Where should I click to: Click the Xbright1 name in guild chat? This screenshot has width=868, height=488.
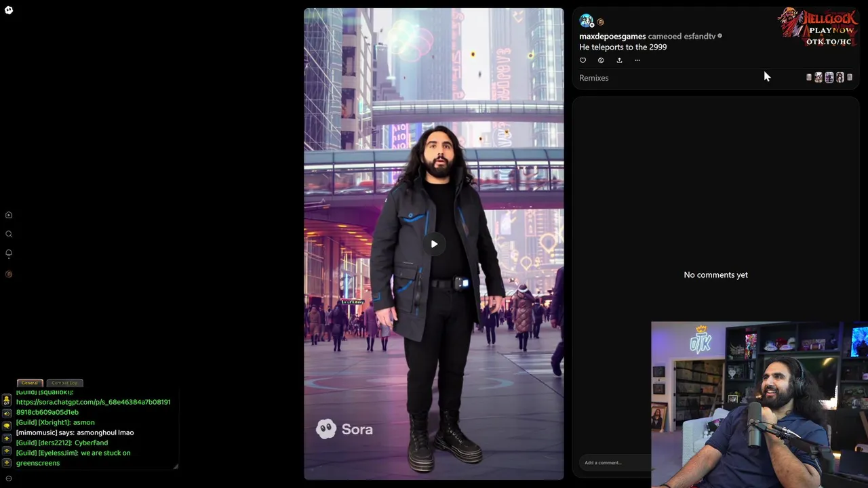click(x=54, y=422)
